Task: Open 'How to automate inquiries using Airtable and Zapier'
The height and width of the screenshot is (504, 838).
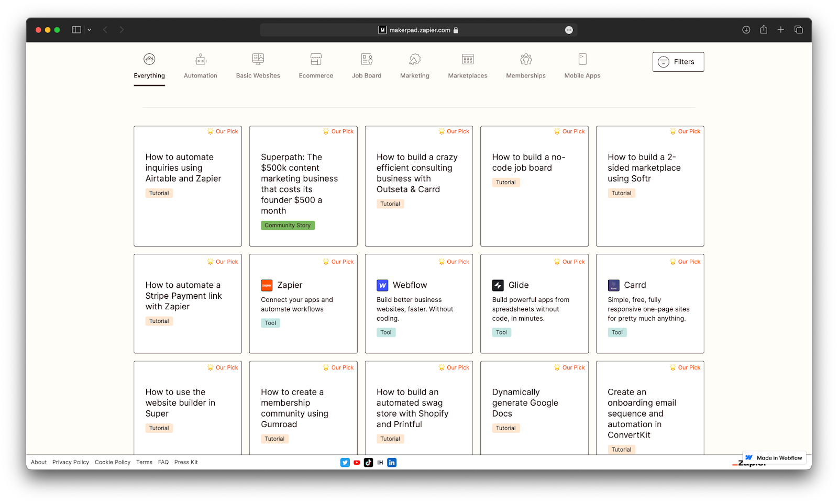Action: 183,168
